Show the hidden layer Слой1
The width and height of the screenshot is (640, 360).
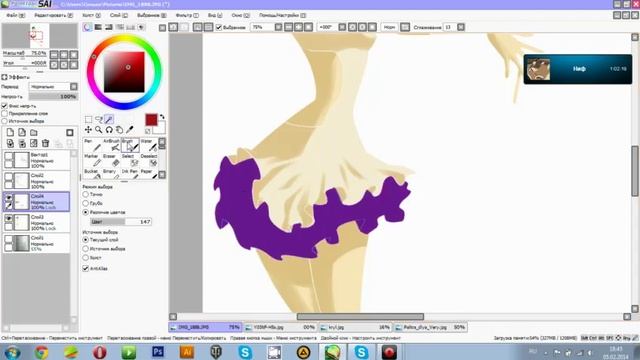[x=9, y=239]
